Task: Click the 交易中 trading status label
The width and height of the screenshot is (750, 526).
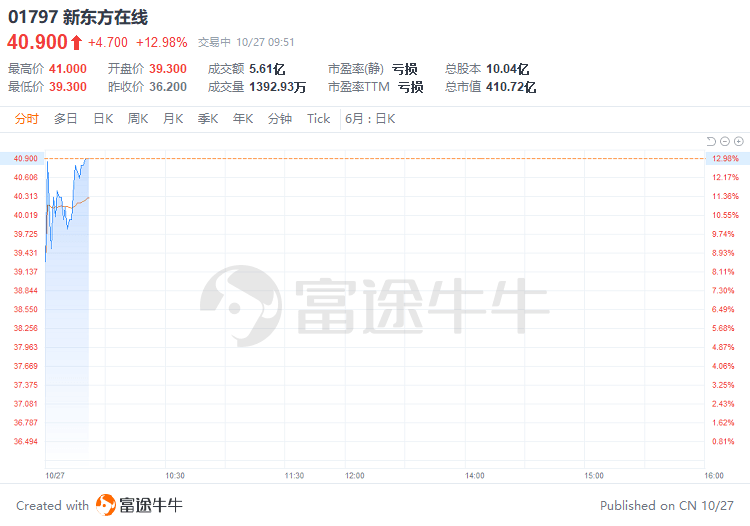Action: [214, 43]
